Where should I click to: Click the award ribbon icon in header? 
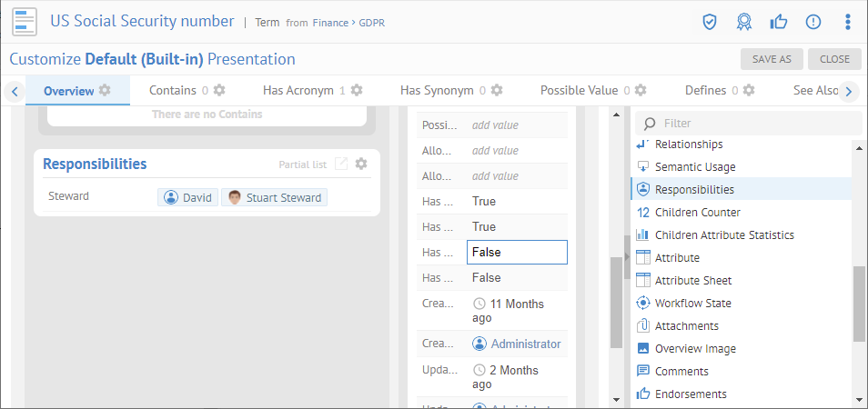pos(744,22)
